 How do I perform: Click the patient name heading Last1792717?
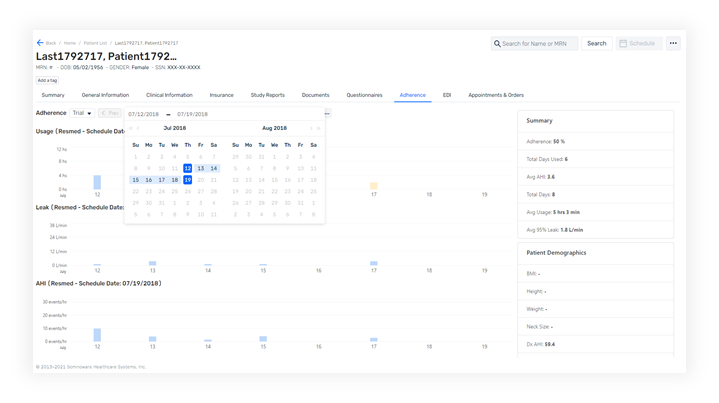pyautogui.click(x=106, y=56)
